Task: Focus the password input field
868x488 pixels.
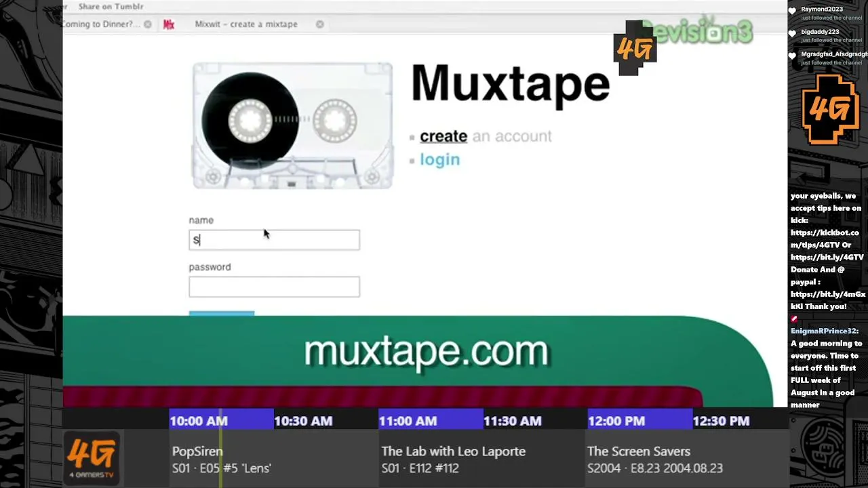Action: pos(274,287)
